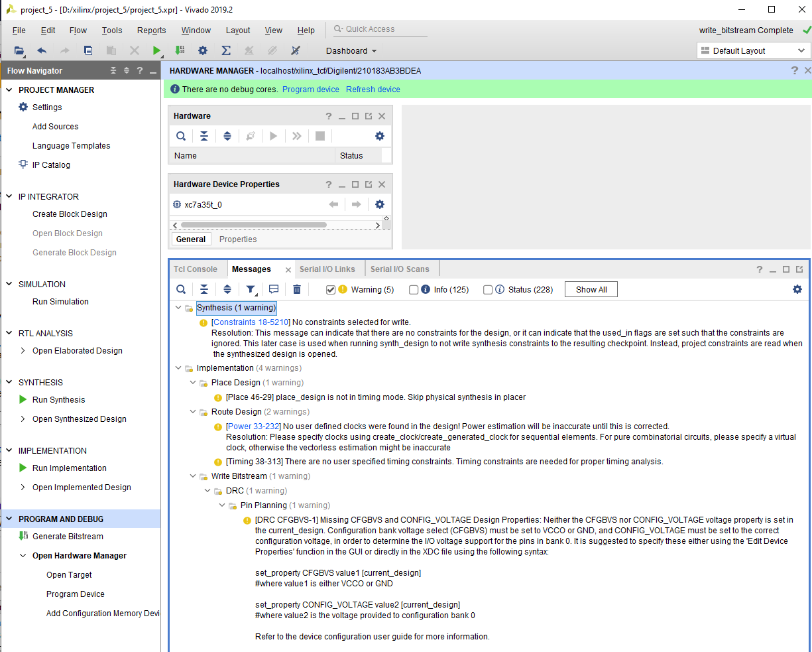Open the Constraints 18-5210 message link
Screen dimensions: 812x652
tap(251, 322)
